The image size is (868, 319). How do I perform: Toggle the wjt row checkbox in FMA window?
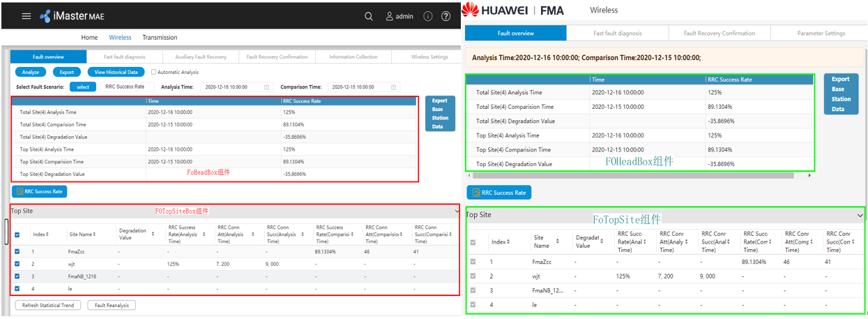point(473,276)
